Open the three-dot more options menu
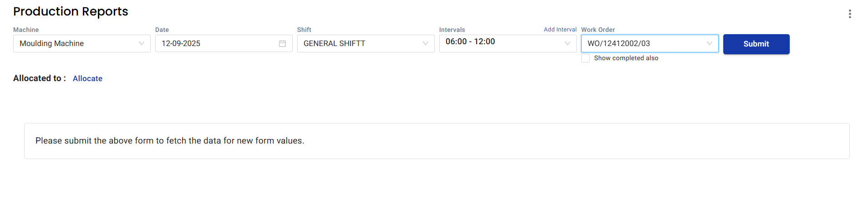This screenshot has width=868, height=211. (x=849, y=14)
